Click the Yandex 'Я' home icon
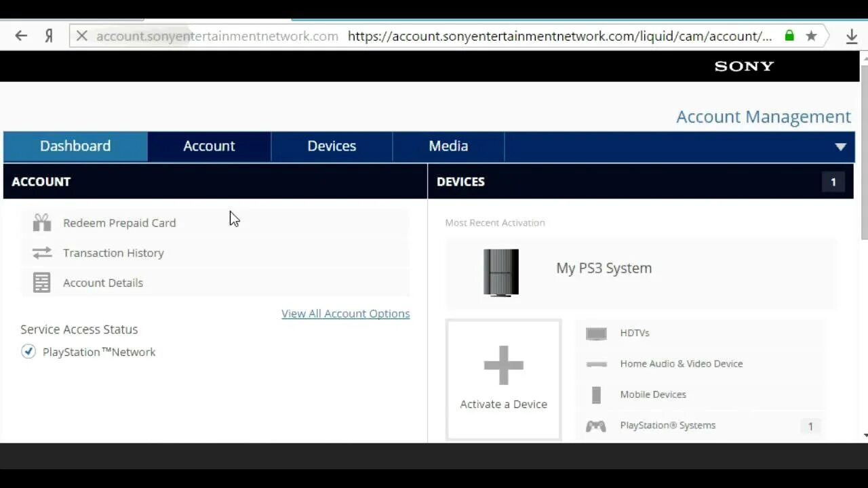868x488 pixels. (49, 36)
